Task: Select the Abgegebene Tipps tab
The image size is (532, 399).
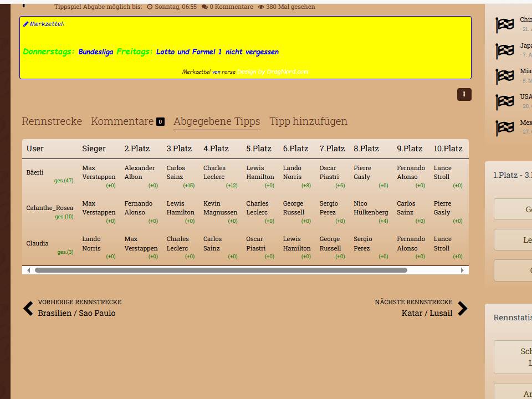Action: [x=217, y=121]
